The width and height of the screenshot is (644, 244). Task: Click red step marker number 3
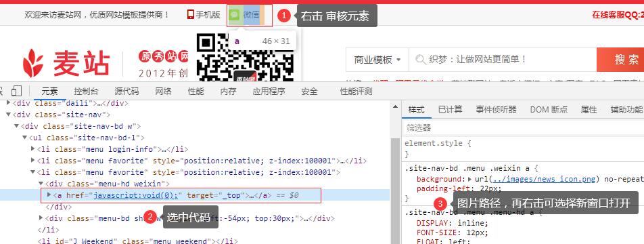tap(440, 203)
